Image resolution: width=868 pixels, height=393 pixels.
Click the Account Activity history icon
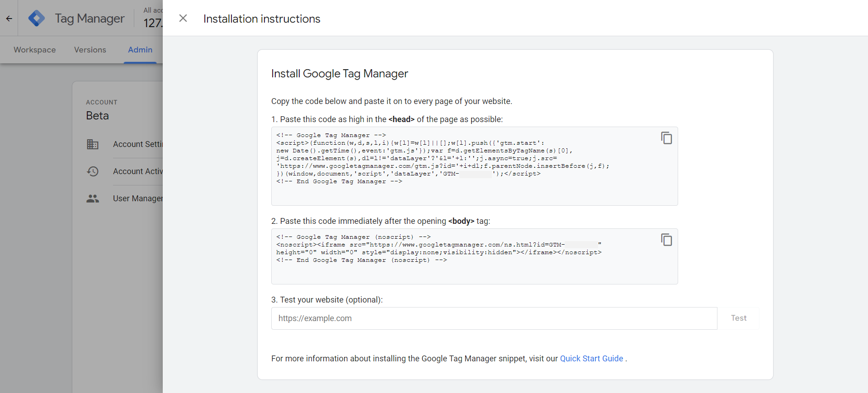(93, 171)
